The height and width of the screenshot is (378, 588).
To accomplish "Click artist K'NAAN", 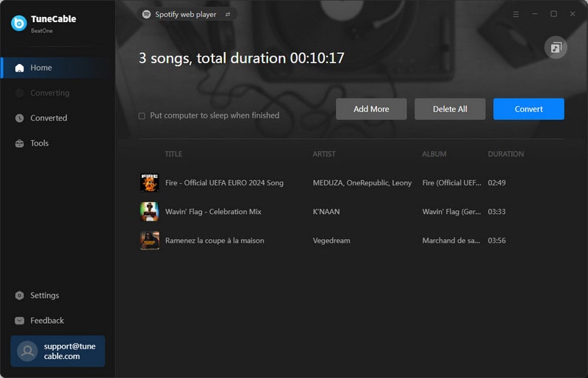I will click(x=326, y=212).
